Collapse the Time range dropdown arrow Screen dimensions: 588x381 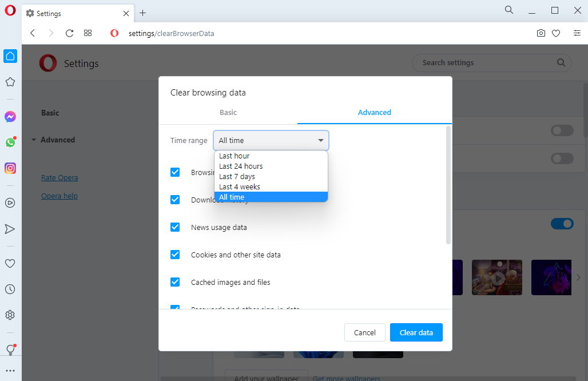click(321, 140)
